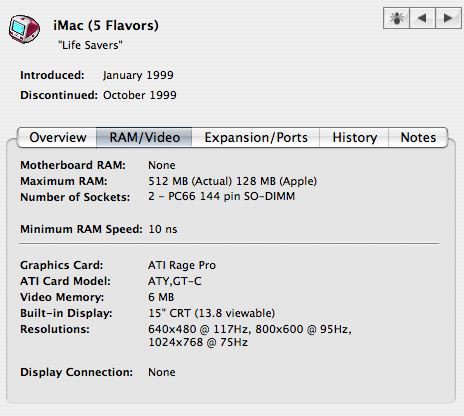
Task: Select the RAM/Video tab
Action: tap(144, 137)
